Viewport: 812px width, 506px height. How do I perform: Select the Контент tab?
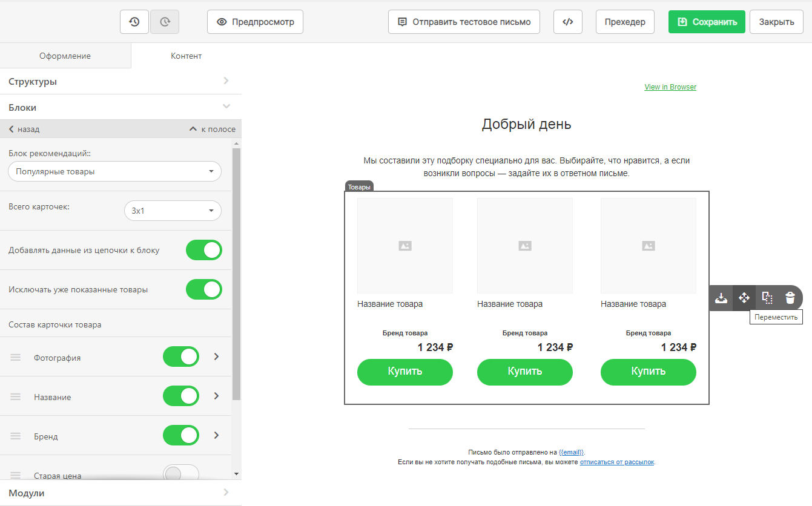pos(186,56)
